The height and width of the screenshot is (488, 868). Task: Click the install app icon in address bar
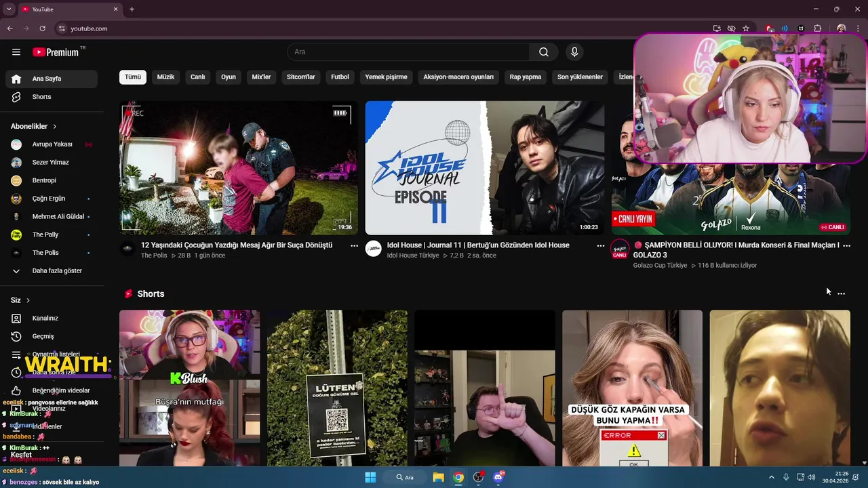tap(717, 28)
